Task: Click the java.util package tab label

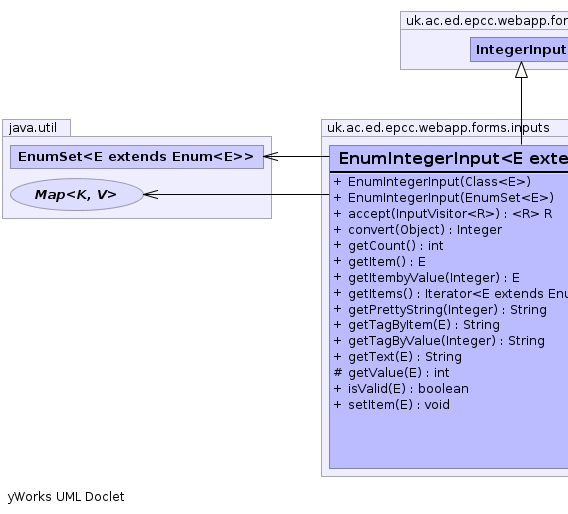Action: point(33,128)
